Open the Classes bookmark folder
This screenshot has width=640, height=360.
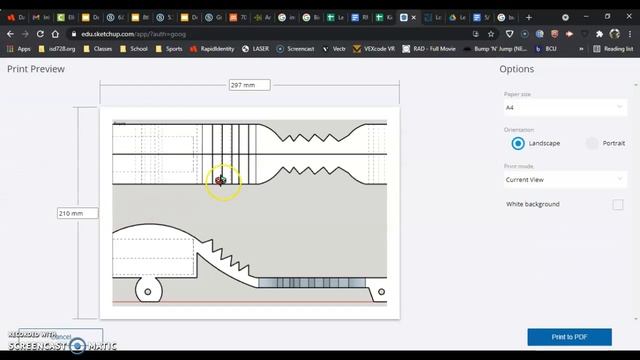[x=98, y=49]
